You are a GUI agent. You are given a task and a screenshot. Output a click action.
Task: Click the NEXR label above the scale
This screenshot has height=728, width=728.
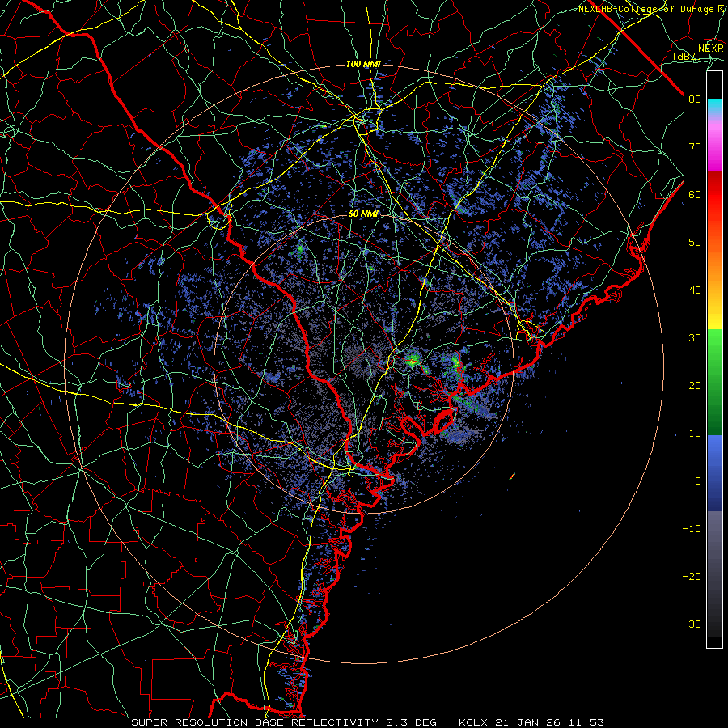pyautogui.click(x=711, y=49)
